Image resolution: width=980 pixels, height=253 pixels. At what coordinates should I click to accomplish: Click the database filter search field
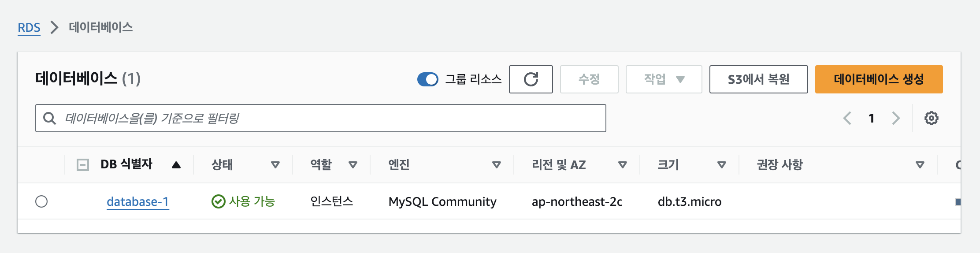tap(321, 118)
